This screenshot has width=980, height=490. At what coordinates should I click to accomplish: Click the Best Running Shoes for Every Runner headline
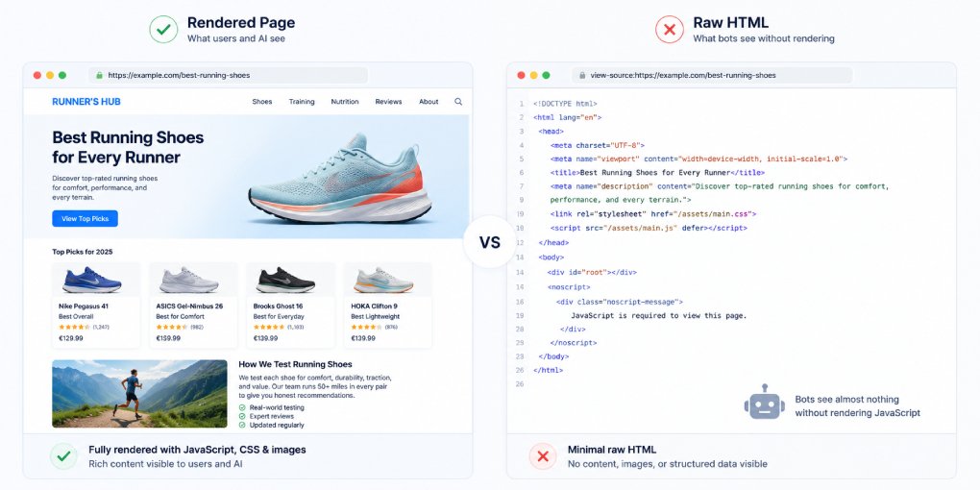pyautogui.click(x=128, y=147)
